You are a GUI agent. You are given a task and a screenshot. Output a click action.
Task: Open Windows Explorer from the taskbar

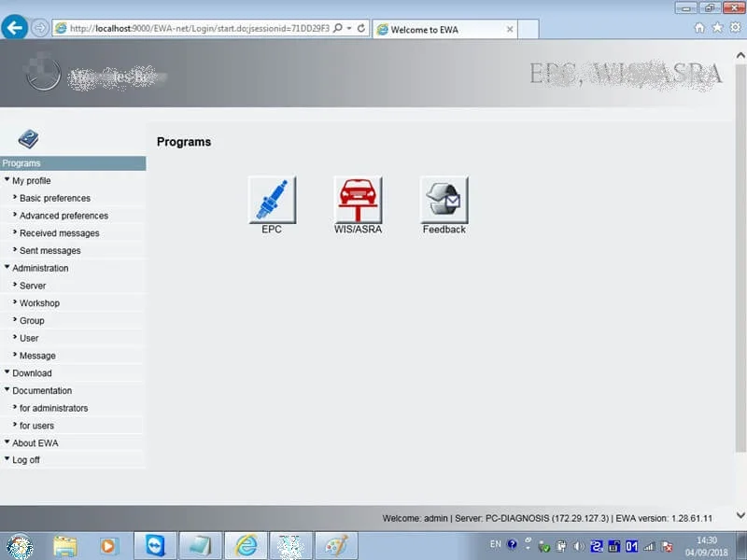click(x=65, y=546)
